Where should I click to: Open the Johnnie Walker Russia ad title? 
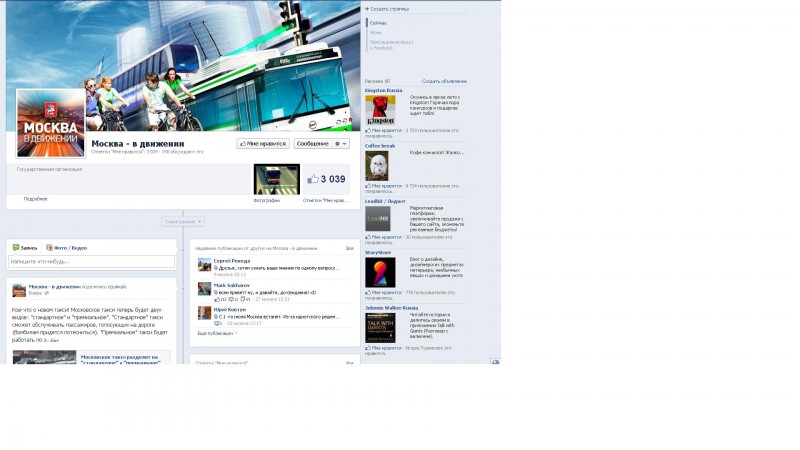click(391, 308)
